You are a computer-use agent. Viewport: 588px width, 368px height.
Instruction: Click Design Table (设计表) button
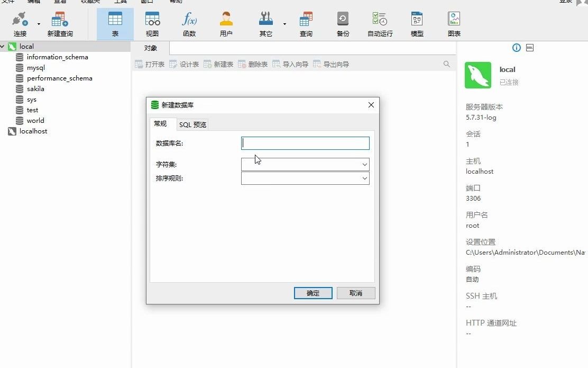click(184, 64)
